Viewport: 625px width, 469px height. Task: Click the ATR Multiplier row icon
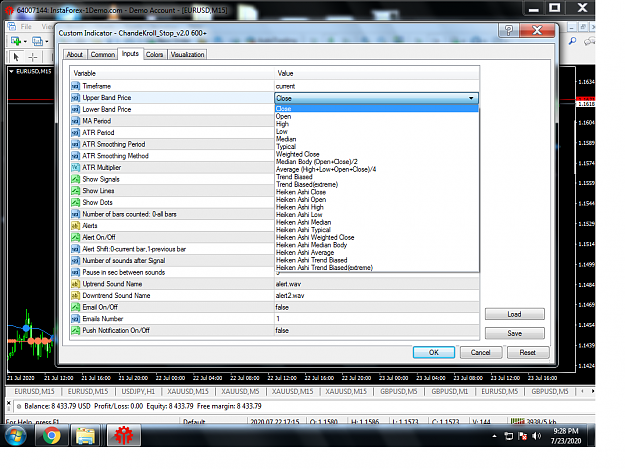[x=76, y=167]
